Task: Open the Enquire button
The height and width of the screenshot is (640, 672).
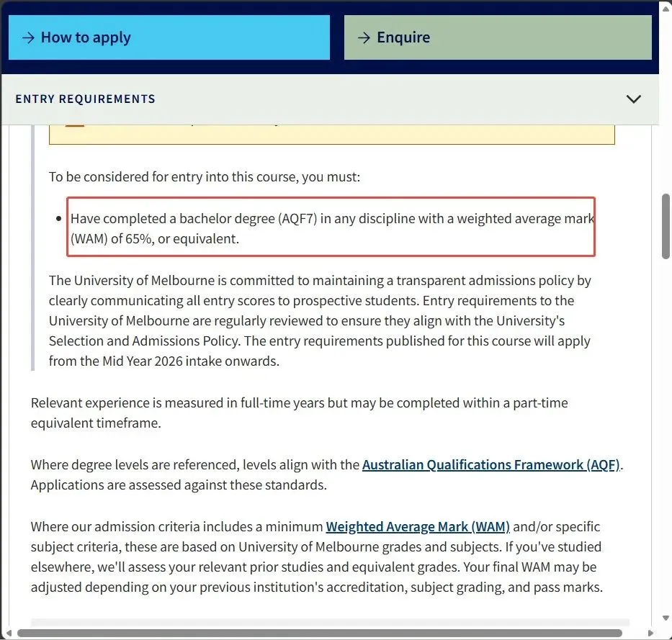Action: point(498,37)
